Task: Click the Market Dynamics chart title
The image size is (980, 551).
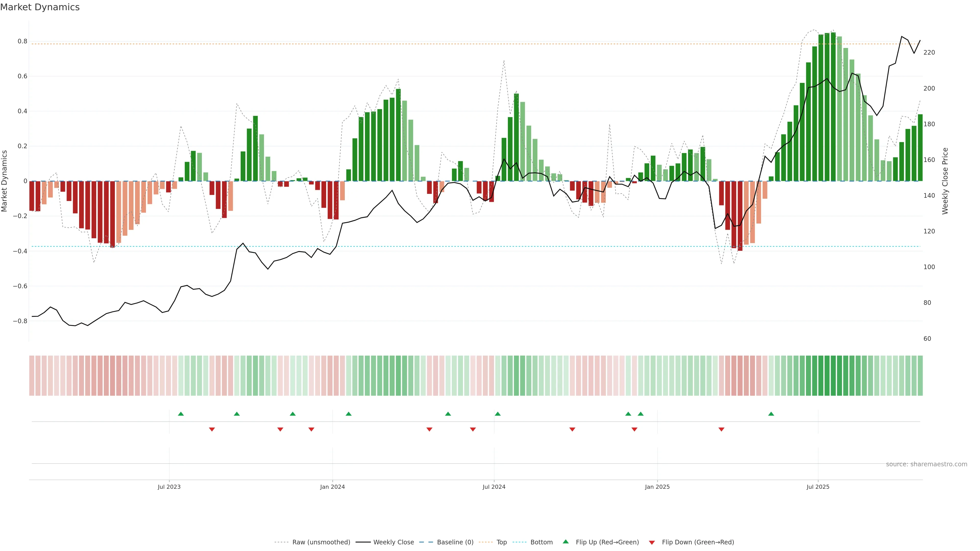Action: click(40, 7)
